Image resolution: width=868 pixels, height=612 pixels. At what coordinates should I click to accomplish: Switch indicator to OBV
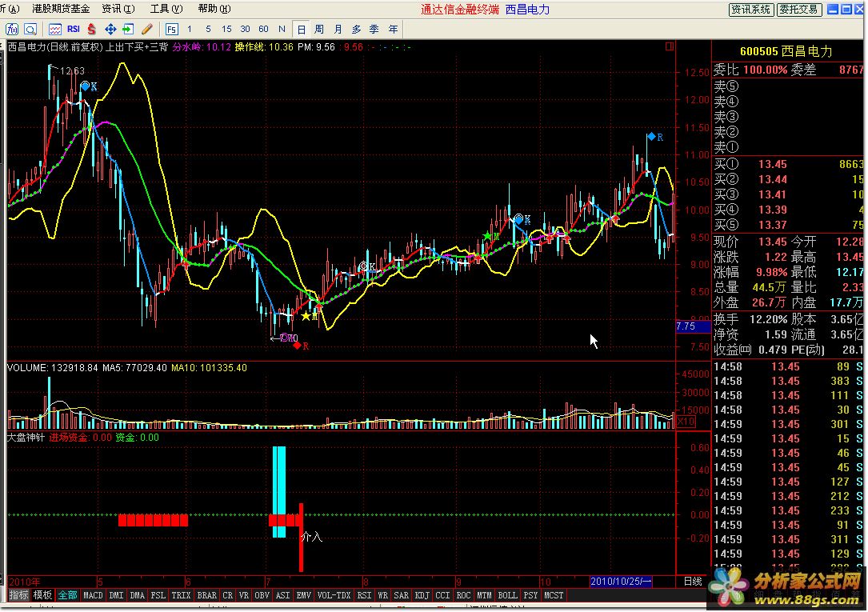tap(262, 595)
